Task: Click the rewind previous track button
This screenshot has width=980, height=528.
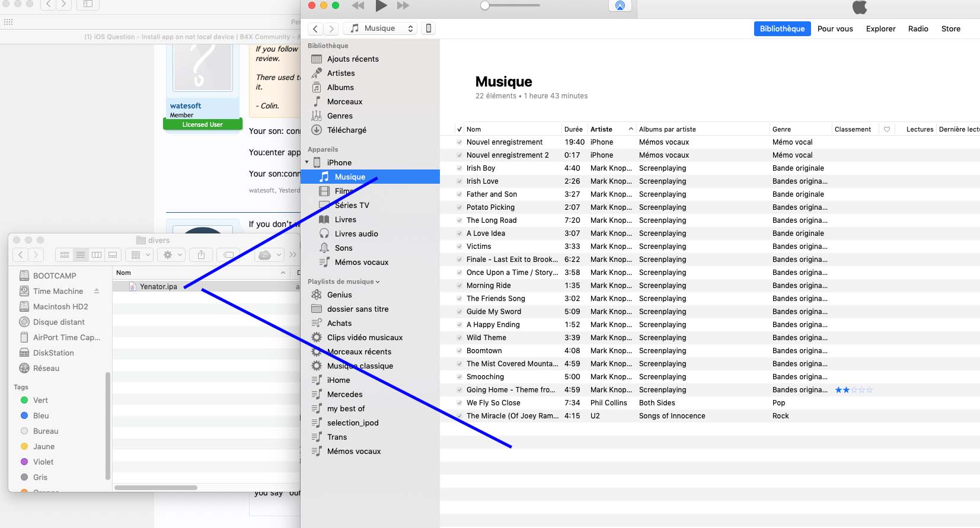Action: [x=358, y=5]
